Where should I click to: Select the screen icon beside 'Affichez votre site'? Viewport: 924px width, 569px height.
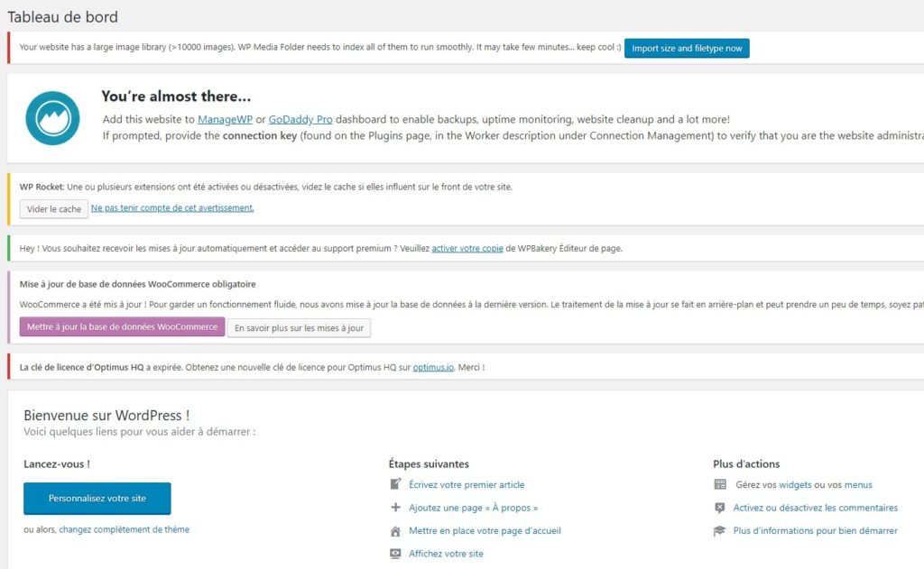[x=394, y=553]
